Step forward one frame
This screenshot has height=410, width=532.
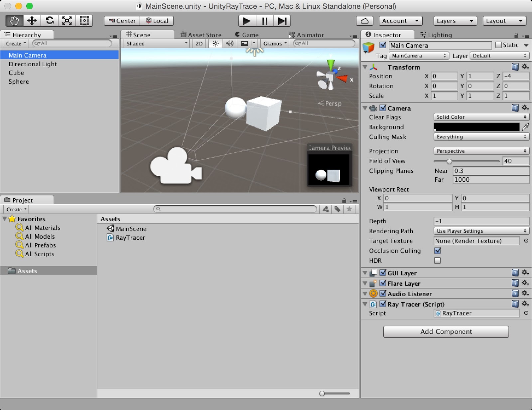[x=282, y=21]
